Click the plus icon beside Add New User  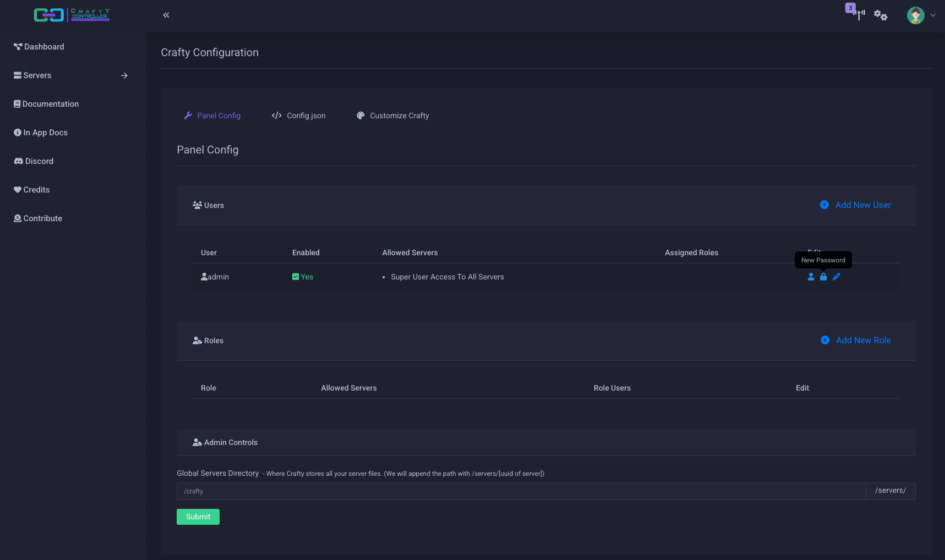coord(824,205)
